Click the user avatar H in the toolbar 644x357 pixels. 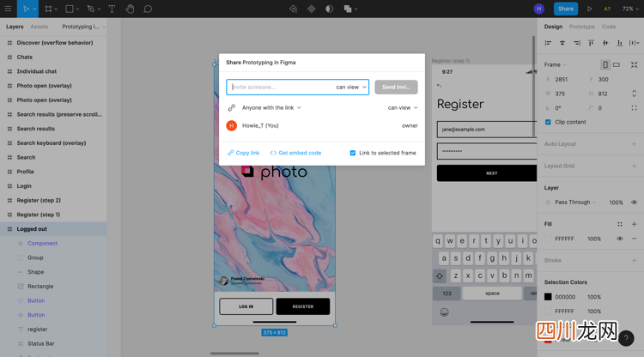(x=539, y=9)
